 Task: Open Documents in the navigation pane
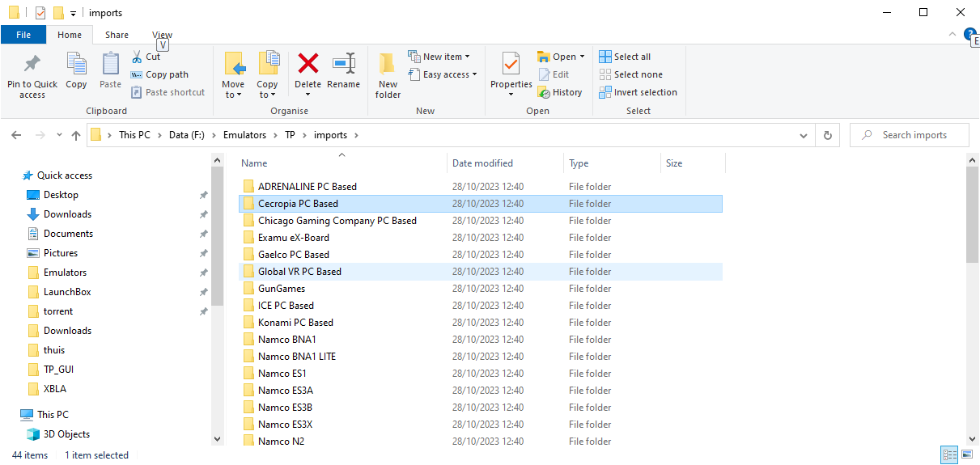point(68,234)
